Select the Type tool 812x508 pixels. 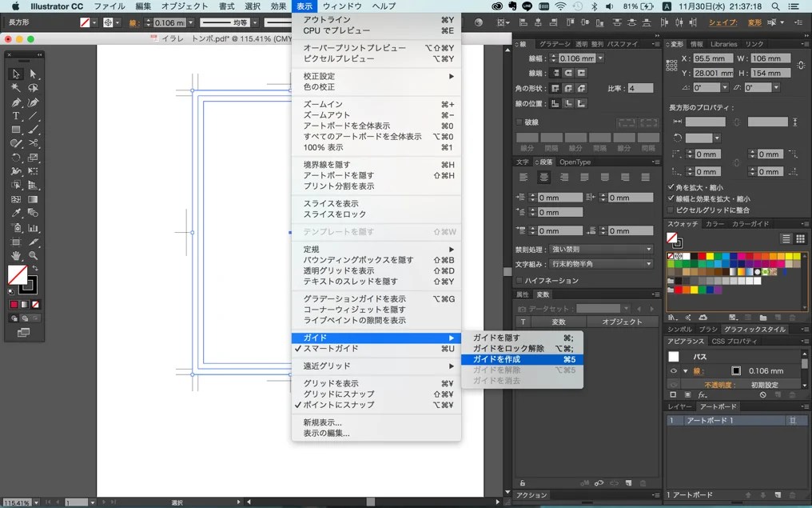pos(16,116)
